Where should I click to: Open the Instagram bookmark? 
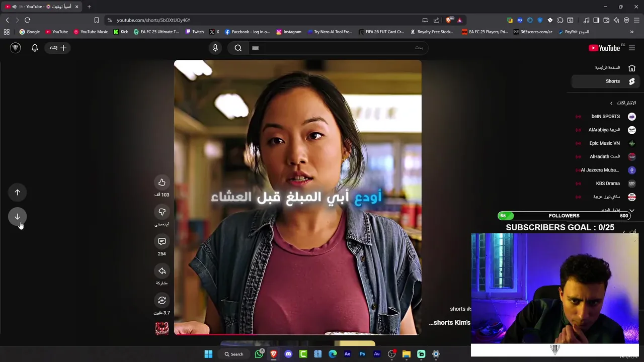[x=289, y=32]
